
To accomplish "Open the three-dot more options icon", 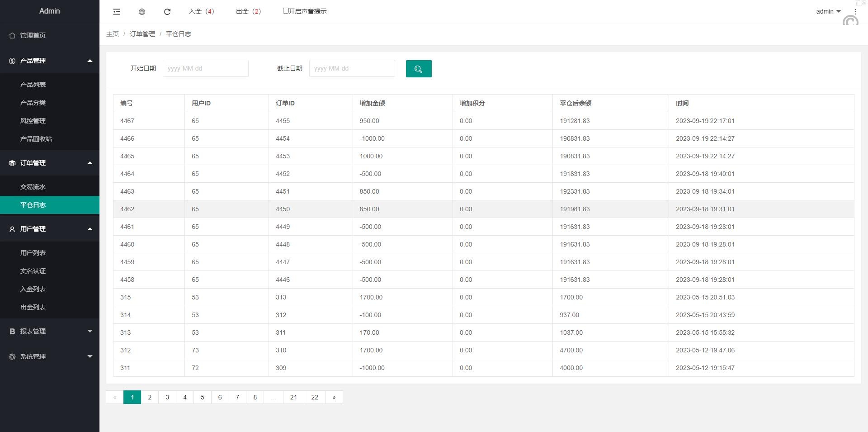I will point(855,12).
